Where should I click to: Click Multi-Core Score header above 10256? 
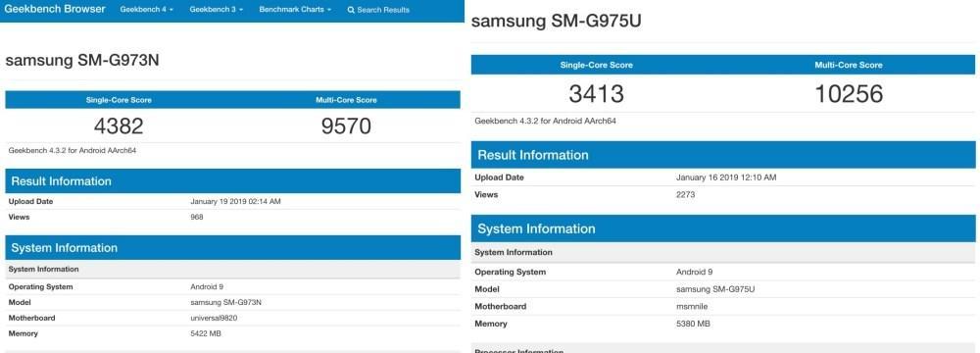[849, 65]
